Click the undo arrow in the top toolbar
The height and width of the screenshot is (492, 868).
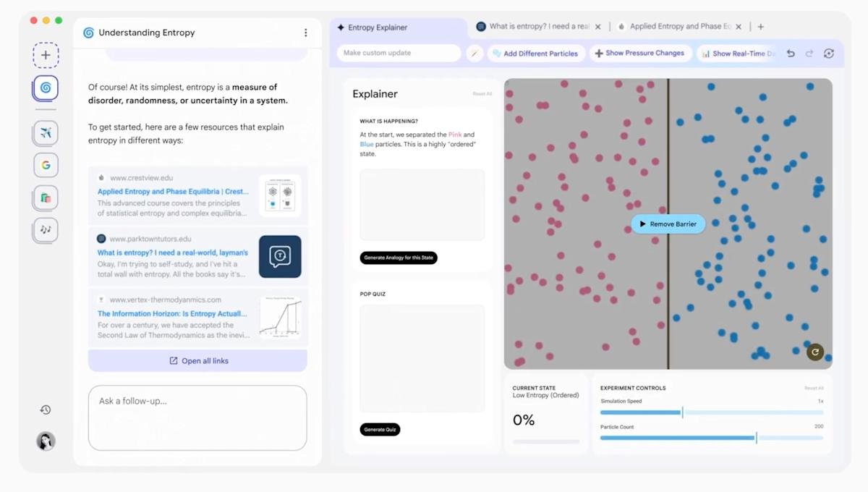point(790,53)
